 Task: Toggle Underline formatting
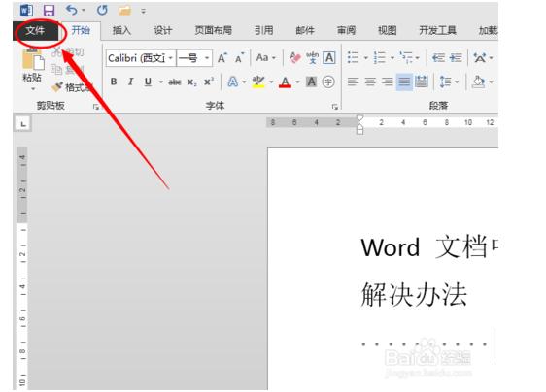point(148,82)
